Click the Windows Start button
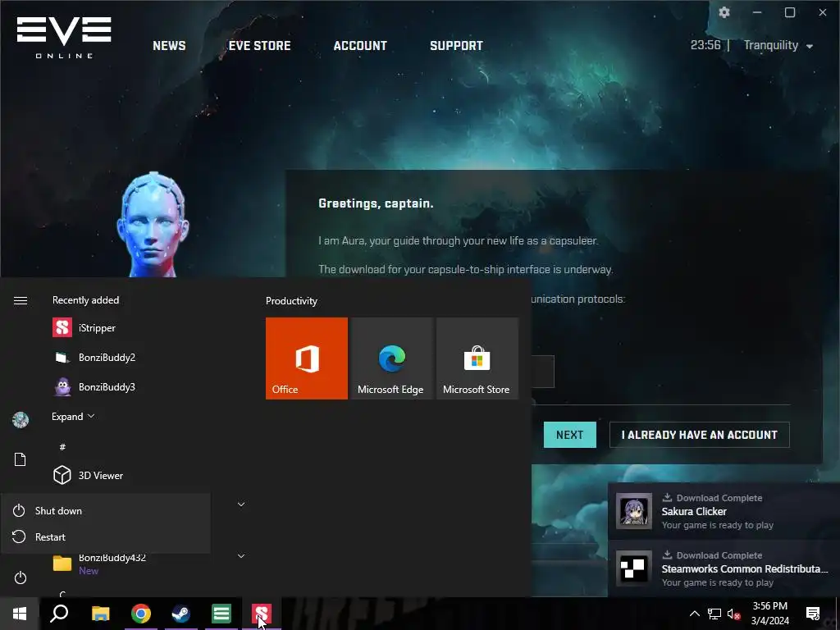840x630 pixels. click(x=20, y=614)
